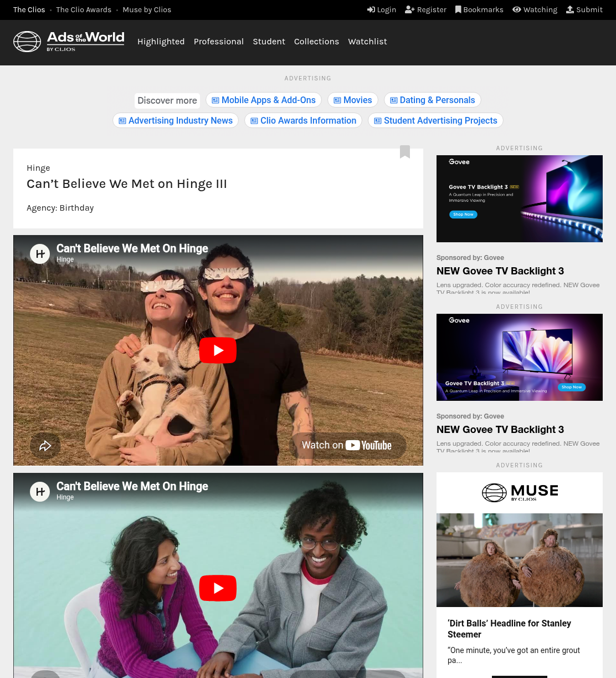The width and height of the screenshot is (616, 678).
Task: Select Mobile Apps & Add-Ons topic
Action: 264,100
